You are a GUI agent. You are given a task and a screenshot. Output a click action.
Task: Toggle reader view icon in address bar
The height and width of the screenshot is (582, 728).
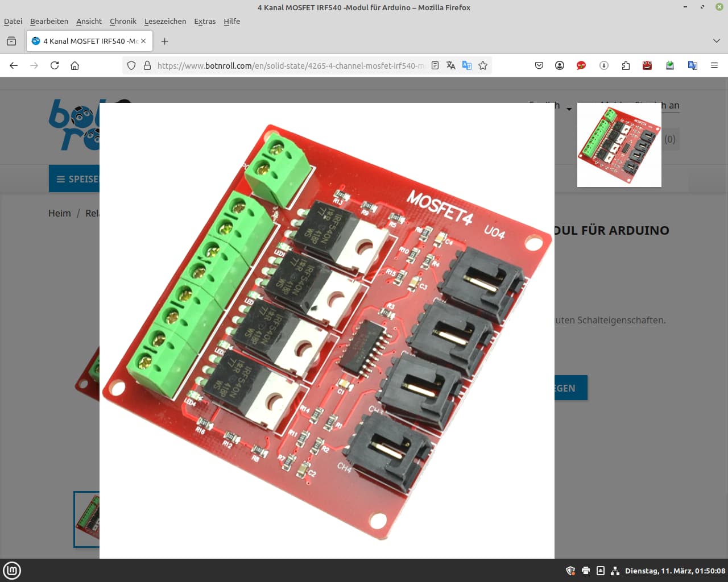click(435, 65)
